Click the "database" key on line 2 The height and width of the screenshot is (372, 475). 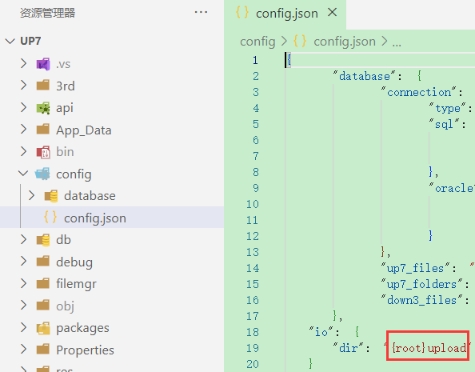(364, 76)
